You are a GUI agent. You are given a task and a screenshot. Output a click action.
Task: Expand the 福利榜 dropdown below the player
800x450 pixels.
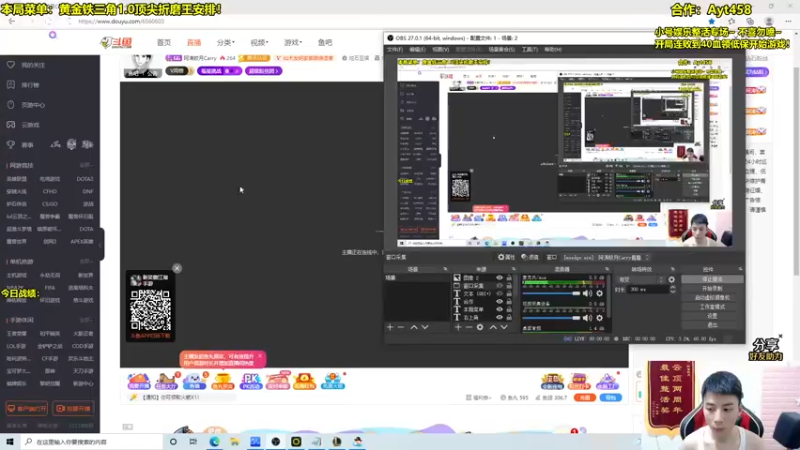pos(479,397)
